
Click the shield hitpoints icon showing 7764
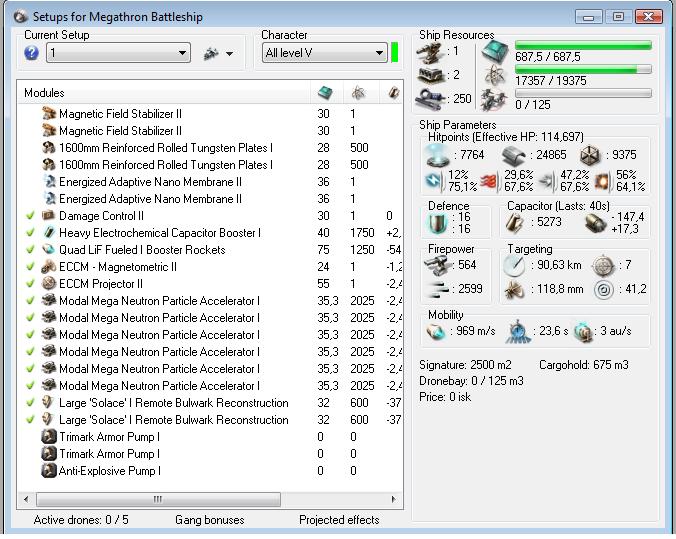click(x=438, y=155)
